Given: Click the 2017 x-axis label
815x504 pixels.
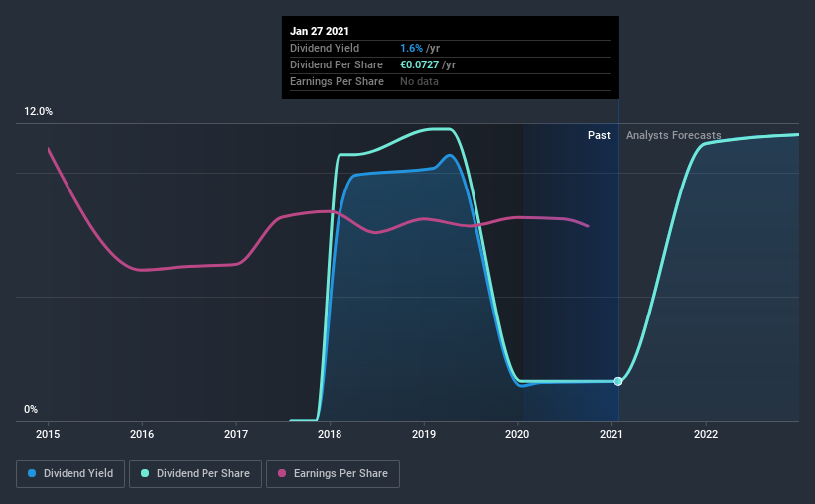Looking at the screenshot, I should (x=236, y=434).
